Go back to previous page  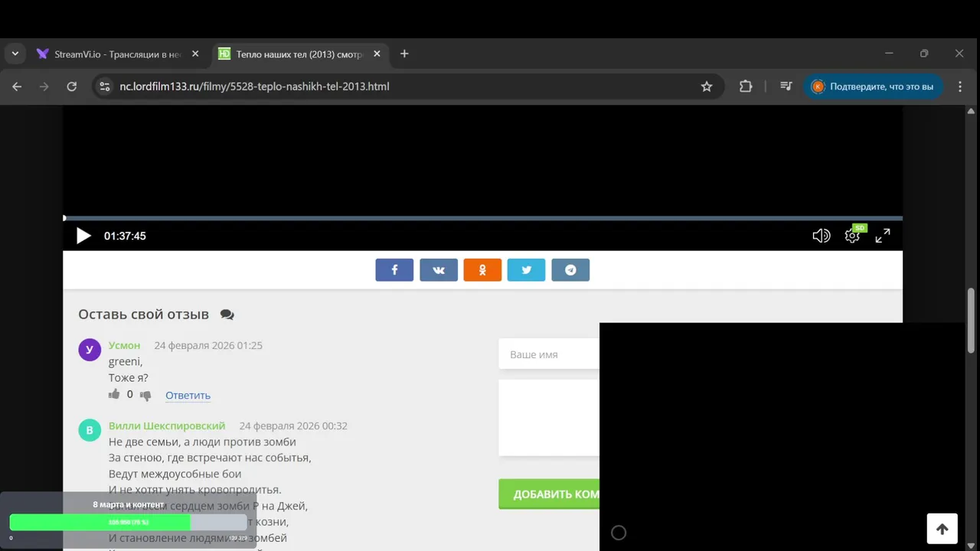pos(17,86)
